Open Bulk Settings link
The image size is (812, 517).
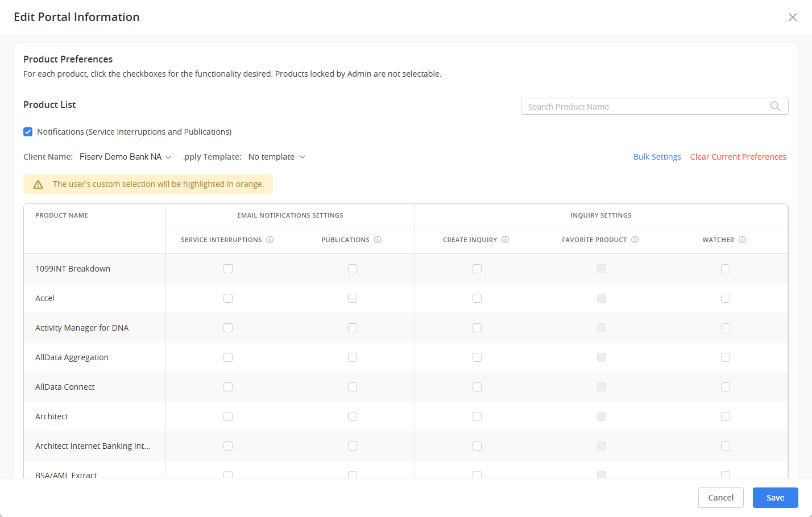click(657, 157)
